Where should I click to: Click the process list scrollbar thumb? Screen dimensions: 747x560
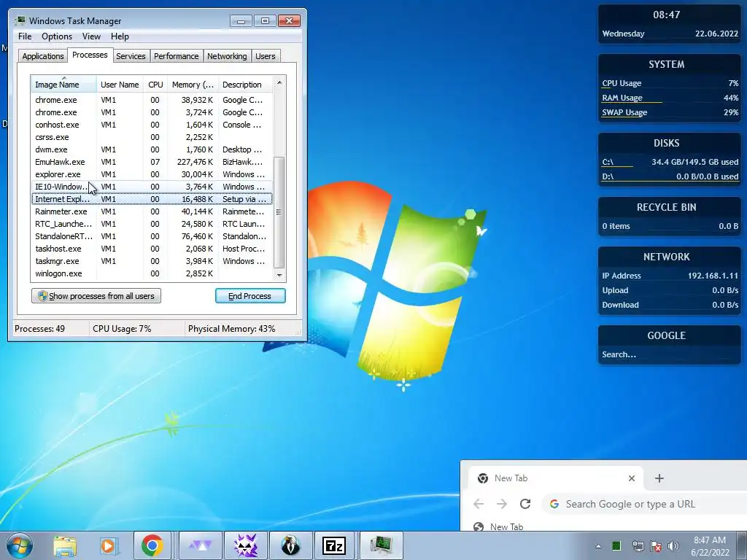(x=279, y=212)
